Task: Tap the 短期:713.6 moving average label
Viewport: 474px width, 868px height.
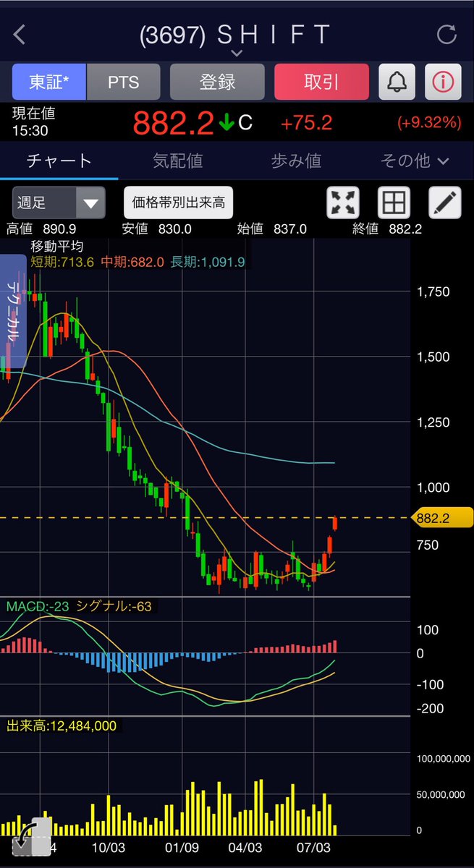Action: pyautogui.click(x=63, y=262)
